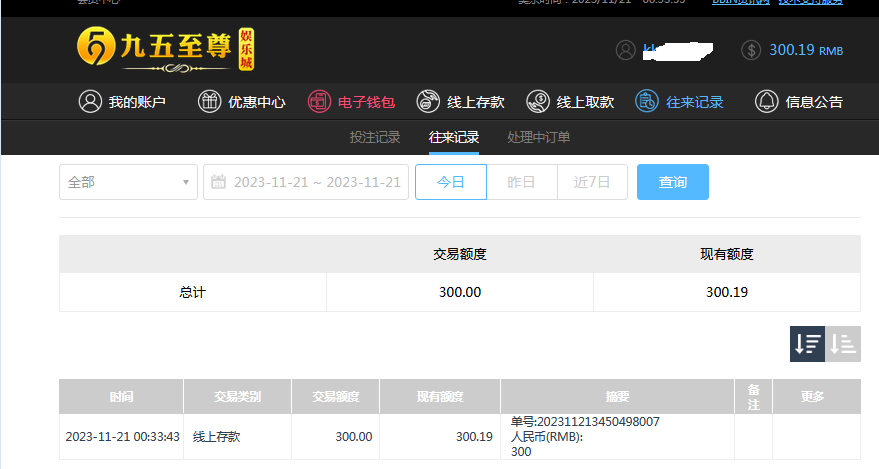Click the 总计 summary row label
This screenshot has width=879, height=469.
click(x=192, y=292)
